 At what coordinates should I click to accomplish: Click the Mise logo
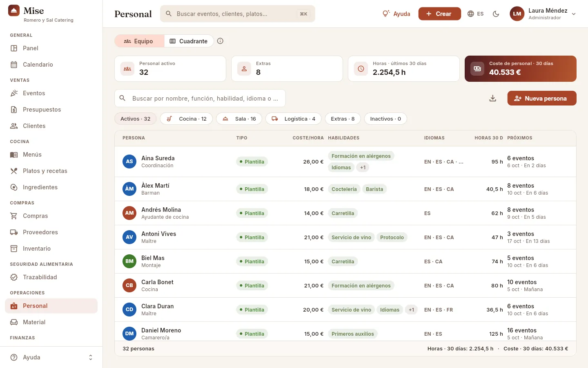pos(14,11)
